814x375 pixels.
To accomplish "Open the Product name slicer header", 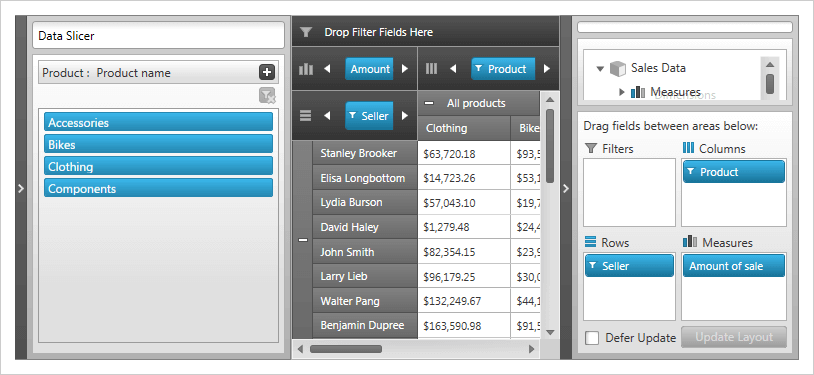I will 158,73.
